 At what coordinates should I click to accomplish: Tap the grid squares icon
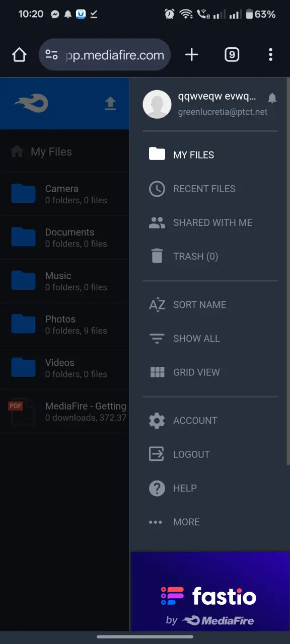(x=157, y=372)
